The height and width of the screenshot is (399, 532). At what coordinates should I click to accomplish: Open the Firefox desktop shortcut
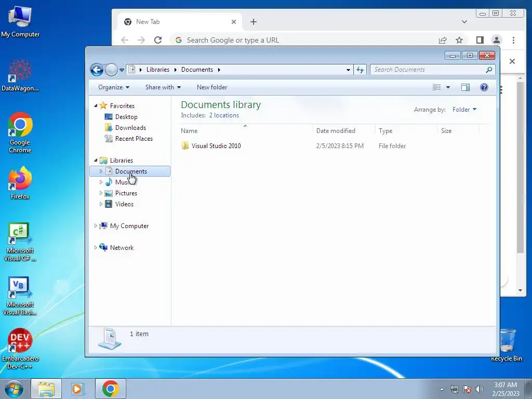coord(20,183)
